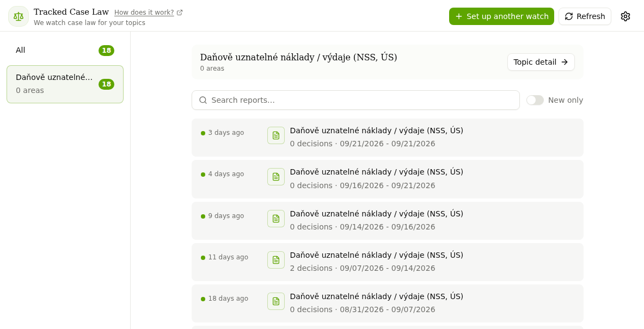Open the settings gear icon

(x=625, y=16)
